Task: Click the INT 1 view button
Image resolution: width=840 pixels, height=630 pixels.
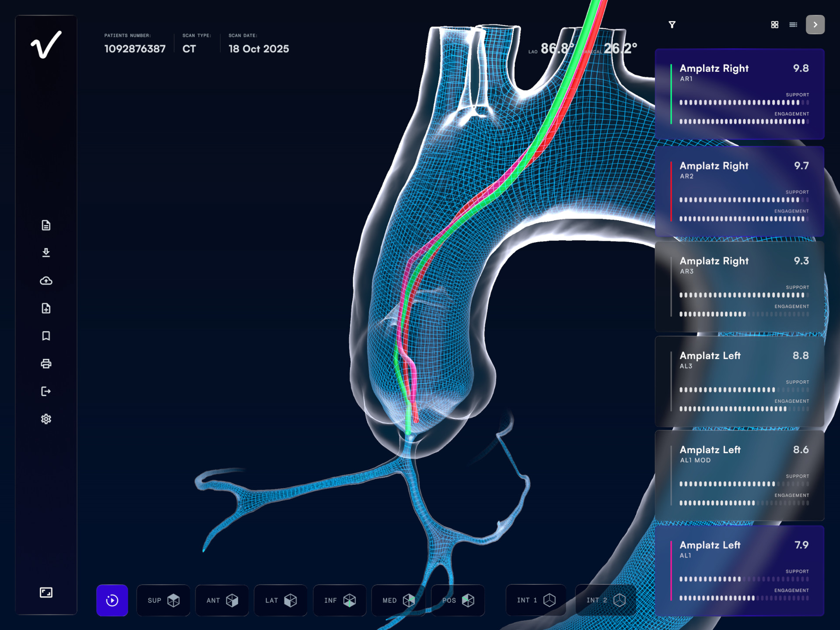Action: click(536, 600)
